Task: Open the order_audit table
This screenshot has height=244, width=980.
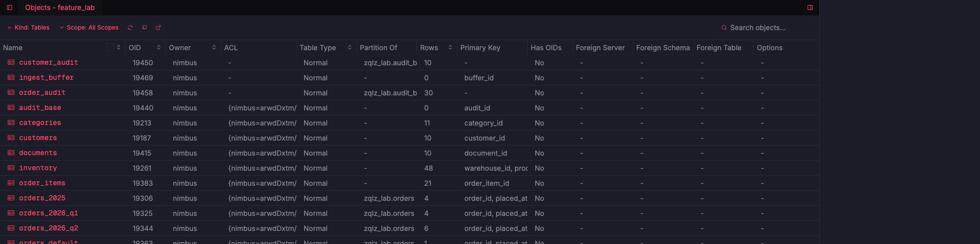Action: (x=42, y=93)
